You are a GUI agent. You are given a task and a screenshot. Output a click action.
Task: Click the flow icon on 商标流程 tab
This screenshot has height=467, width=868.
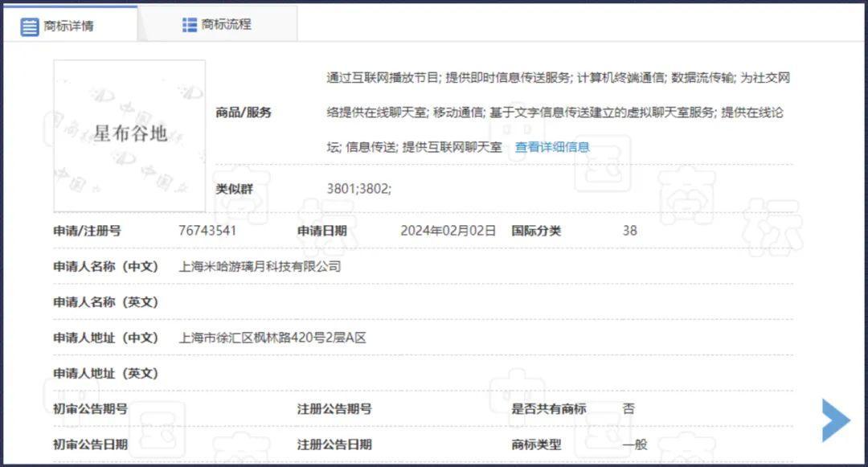(190, 25)
